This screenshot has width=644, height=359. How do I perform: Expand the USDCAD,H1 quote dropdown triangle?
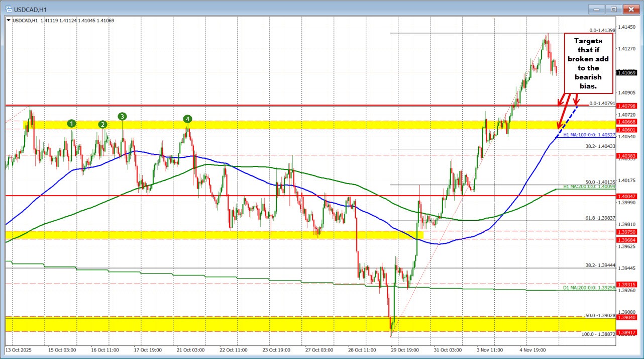[x=9, y=20]
